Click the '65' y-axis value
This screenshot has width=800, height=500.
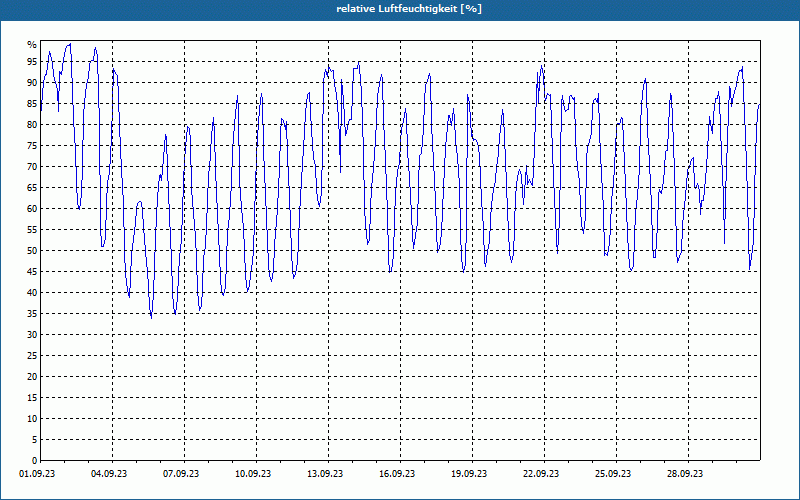tap(32, 188)
